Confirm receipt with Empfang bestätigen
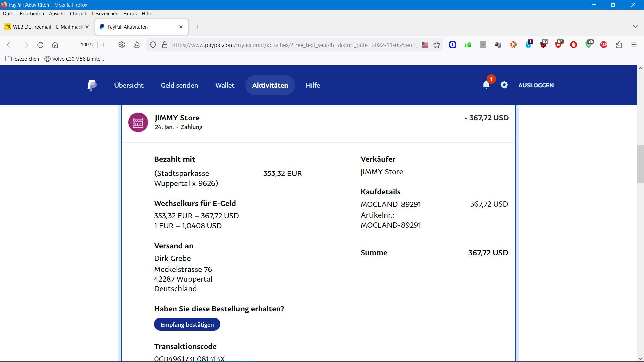This screenshot has width=644, height=362. (187, 324)
